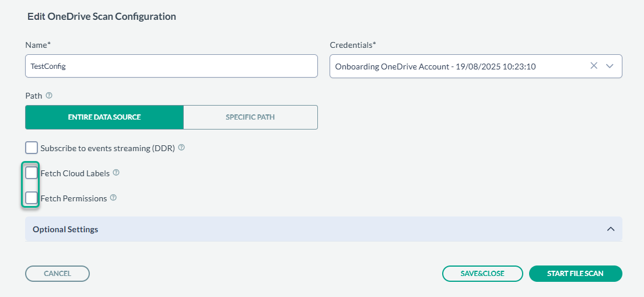Screen dimensions: 644x297
Task: Show help for the Path setting
Action: 49,95
